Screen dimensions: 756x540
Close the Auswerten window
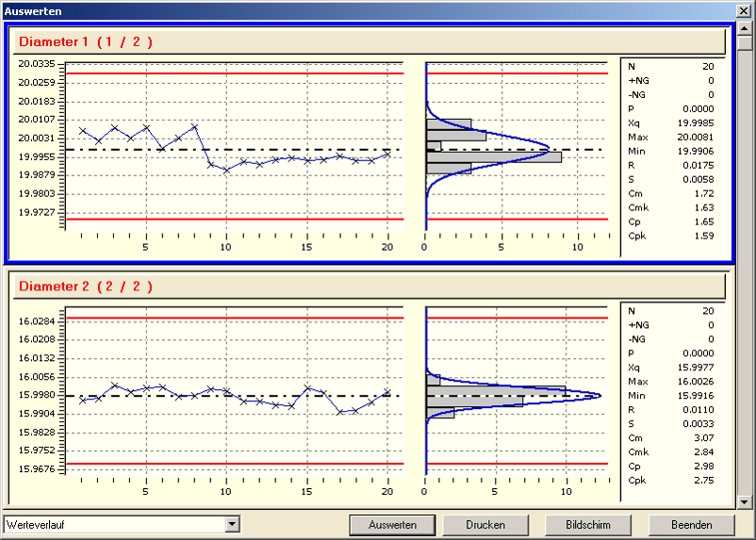[x=745, y=10]
